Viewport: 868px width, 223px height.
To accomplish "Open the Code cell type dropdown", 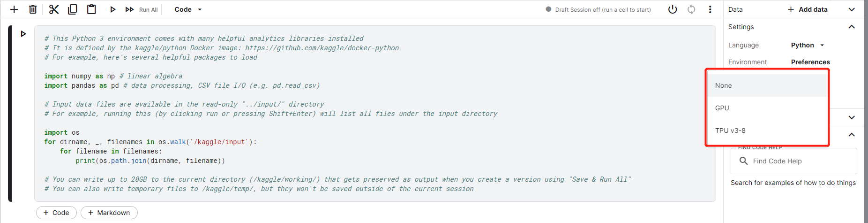I will (188, 9).
